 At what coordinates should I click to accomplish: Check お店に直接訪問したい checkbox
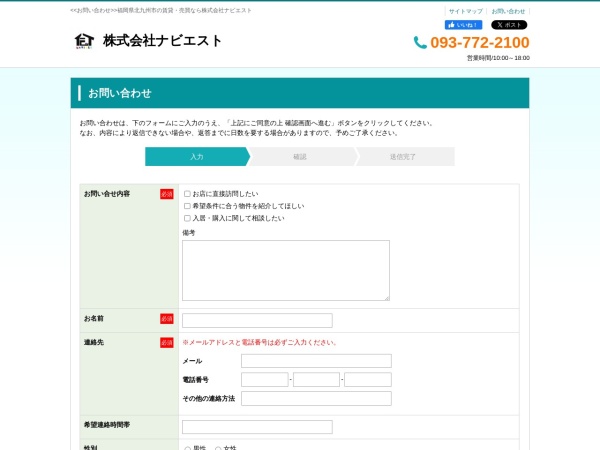pos(187,194)
